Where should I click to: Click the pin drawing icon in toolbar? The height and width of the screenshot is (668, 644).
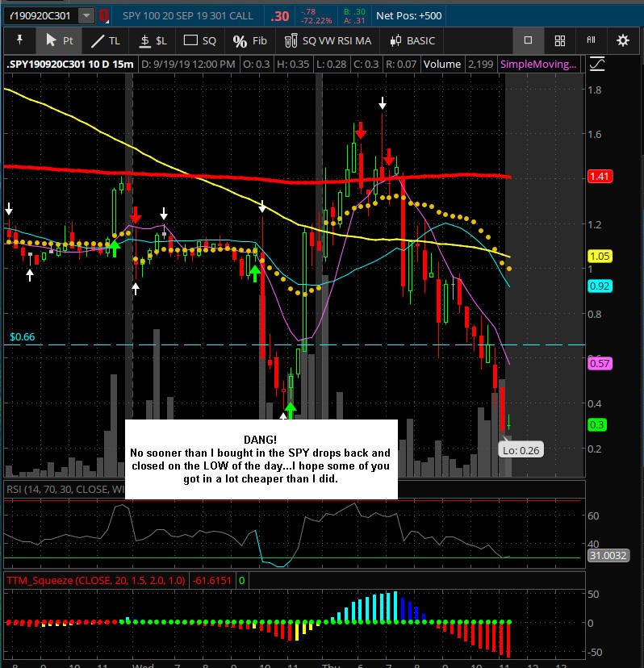pos(19,40)
